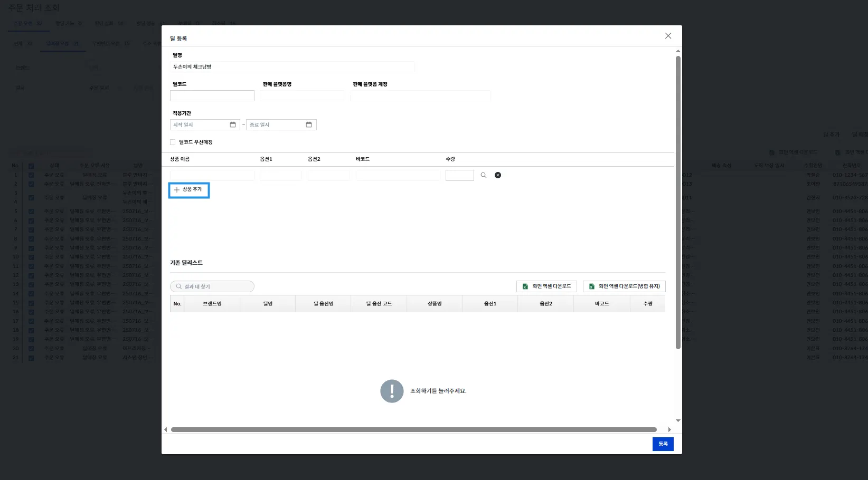
Task: Click the 옵션2 column header in 기존 딜리스트
Action: [x=546, y=304]
